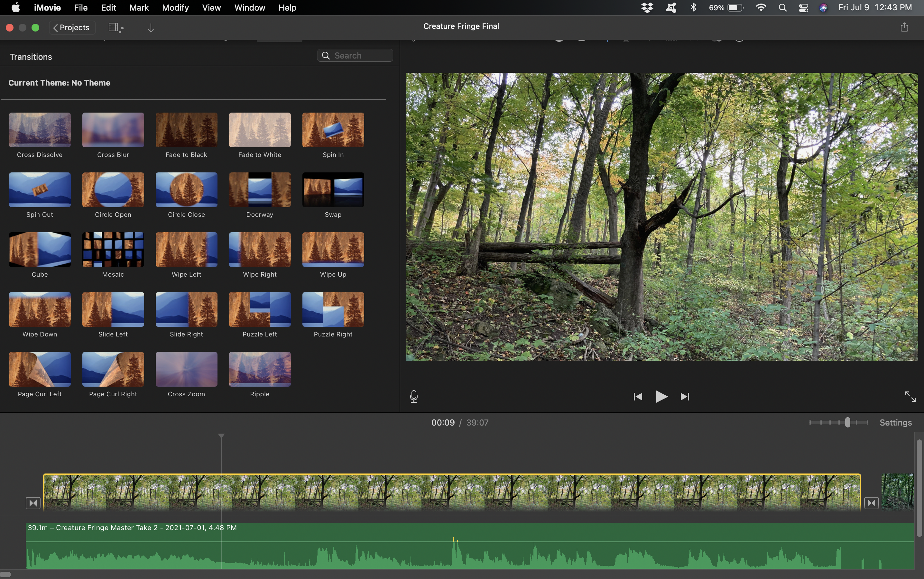The image size is (924, 579).
Task: Open the Modify menu
Action: click(x=175, y=8)
